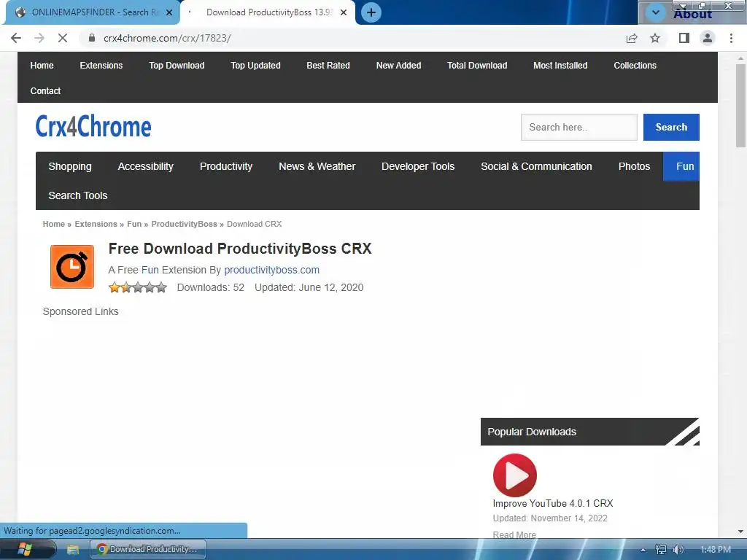Click Read More under Improve YouTube

(514, 534)
